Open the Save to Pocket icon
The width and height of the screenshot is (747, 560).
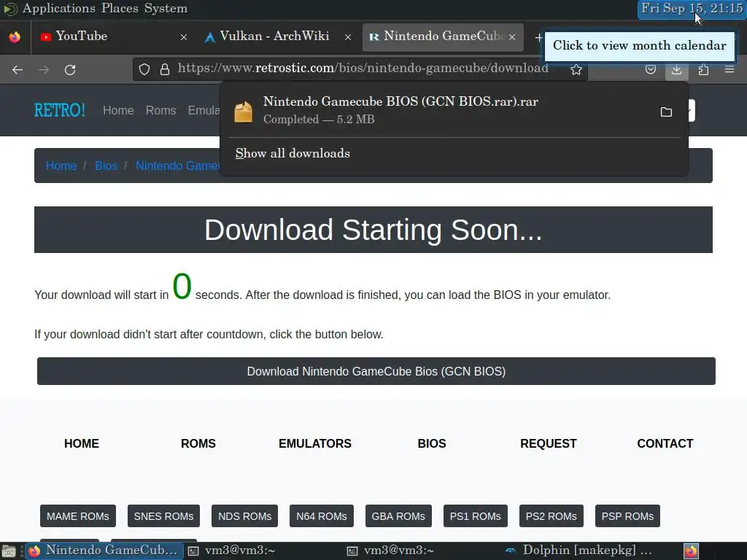[x=650, y=69]
